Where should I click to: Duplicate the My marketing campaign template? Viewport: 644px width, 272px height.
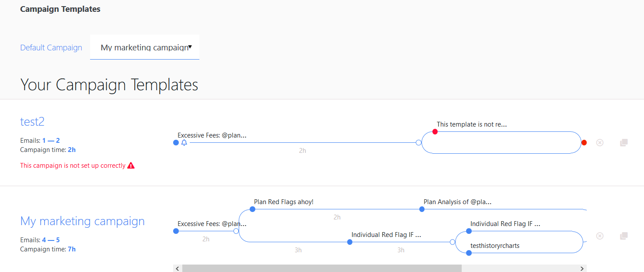point(624,236)
